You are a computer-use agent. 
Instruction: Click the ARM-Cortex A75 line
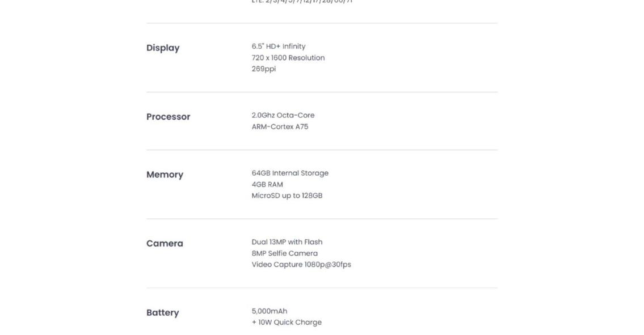280,127
